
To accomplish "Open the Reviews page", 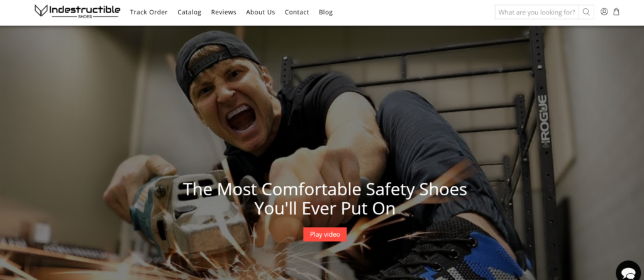I will click(x=223, y=13).
